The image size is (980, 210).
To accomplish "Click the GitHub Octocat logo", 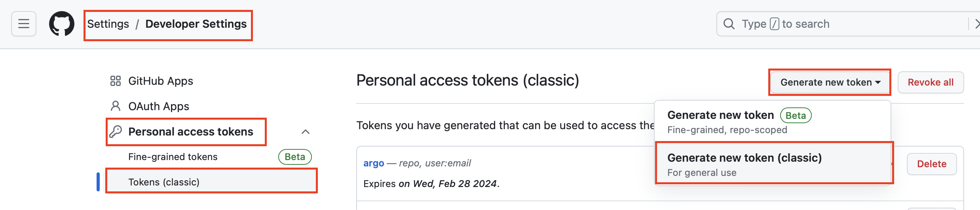I will (x=62, y=24).
